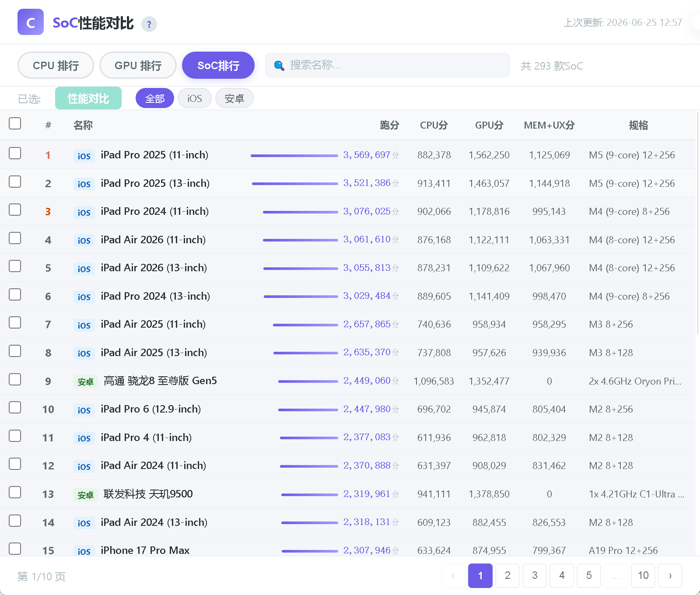The image size is (700, 595).
Task: Go to page 2
Action: click(507, 575)
